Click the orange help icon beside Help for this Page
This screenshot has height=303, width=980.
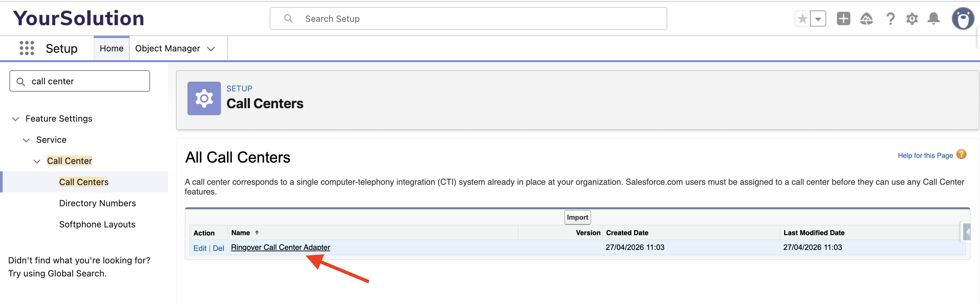961,154
